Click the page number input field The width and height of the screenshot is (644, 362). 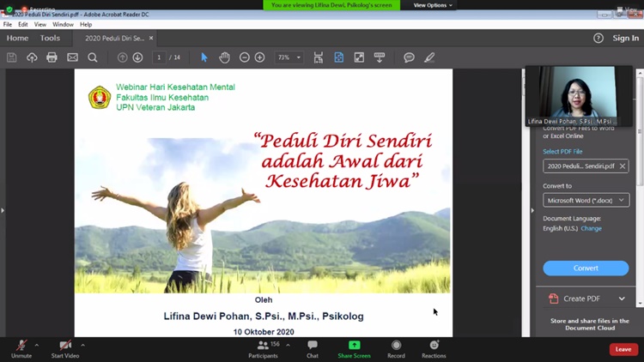(160, 57)
